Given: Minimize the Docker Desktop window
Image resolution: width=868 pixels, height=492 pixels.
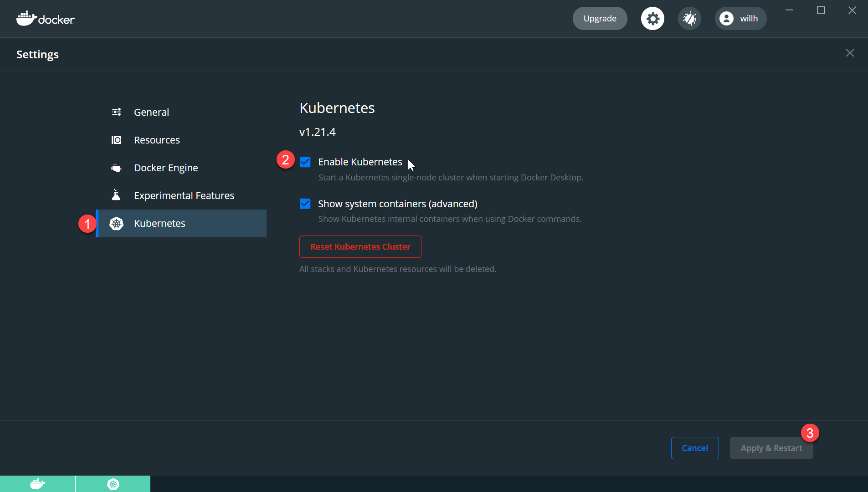Looking at the screenshot, I should tap(790, 10).
